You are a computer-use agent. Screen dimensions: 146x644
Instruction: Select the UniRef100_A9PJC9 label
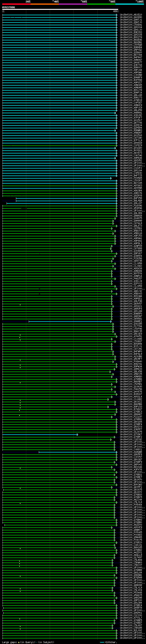131,108
